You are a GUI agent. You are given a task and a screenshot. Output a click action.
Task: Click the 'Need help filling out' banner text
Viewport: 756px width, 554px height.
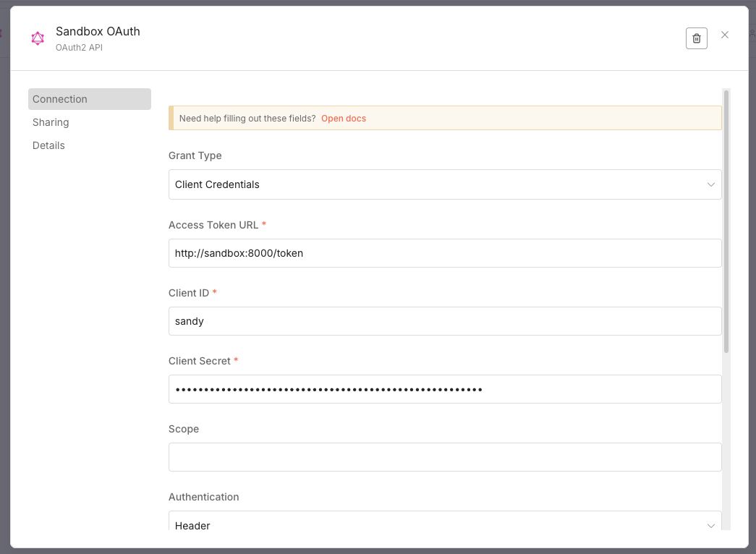[x=247, y=119]
